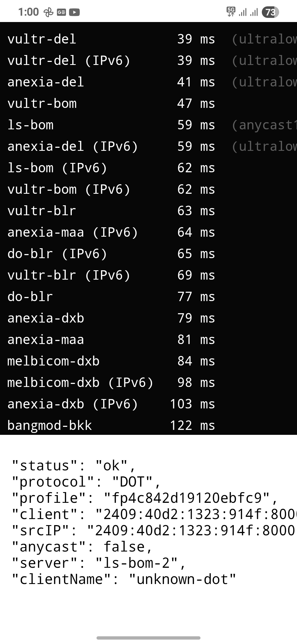Tap the 1:00 clock in status bar

(28, 12)
